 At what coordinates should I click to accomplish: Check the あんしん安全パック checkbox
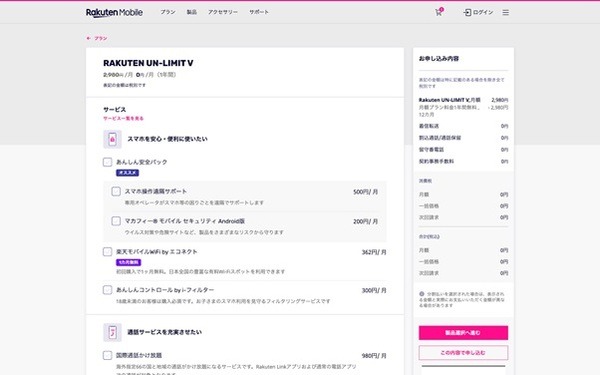point(108,162)
